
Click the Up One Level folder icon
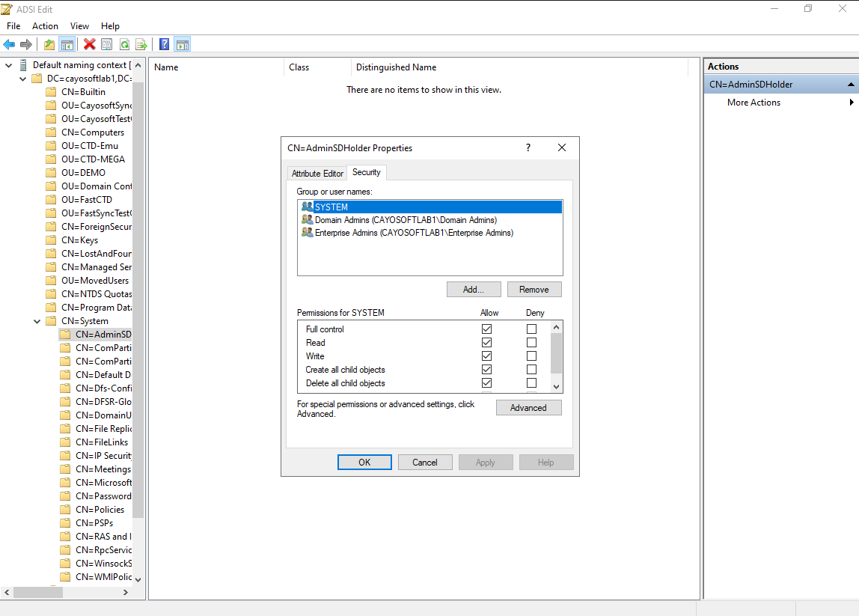[x=49, y=44]
